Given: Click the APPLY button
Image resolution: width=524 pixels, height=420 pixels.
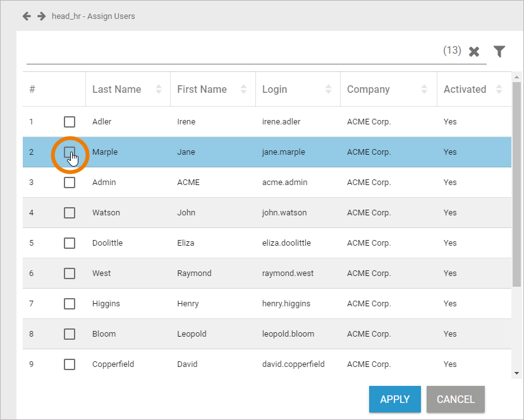Looking at the screenshot, I should (394, 399).
